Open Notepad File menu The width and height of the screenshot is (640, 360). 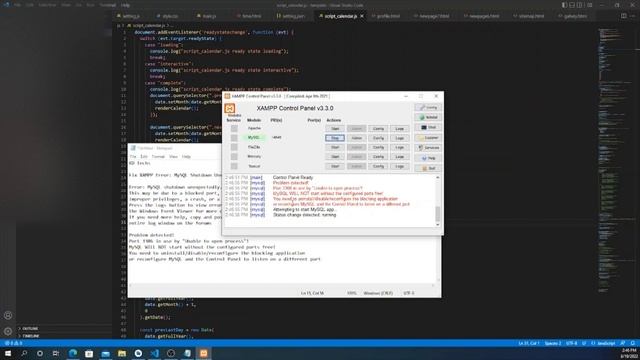pos(133,156)
